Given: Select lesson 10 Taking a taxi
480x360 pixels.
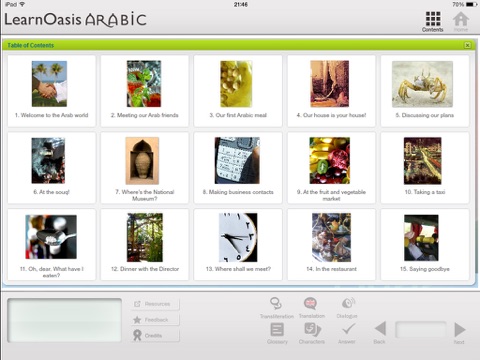Looking at the screenshot, I should (x=425, y=168).
